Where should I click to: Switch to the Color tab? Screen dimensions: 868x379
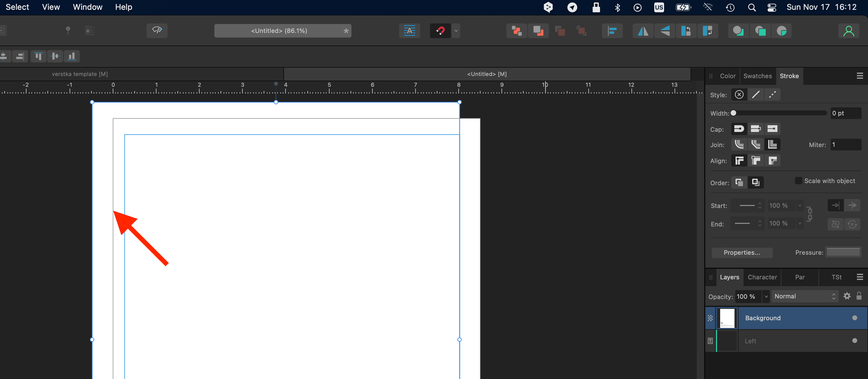pyautogui.click(x=728, y=76)
